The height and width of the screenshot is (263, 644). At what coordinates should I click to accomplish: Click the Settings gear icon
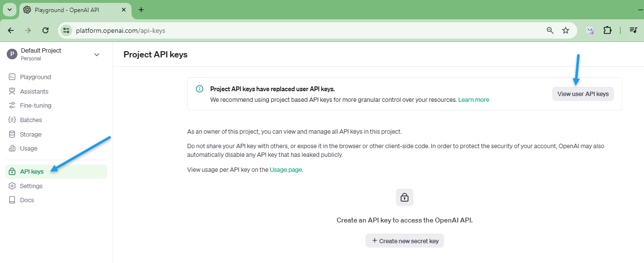12,186
